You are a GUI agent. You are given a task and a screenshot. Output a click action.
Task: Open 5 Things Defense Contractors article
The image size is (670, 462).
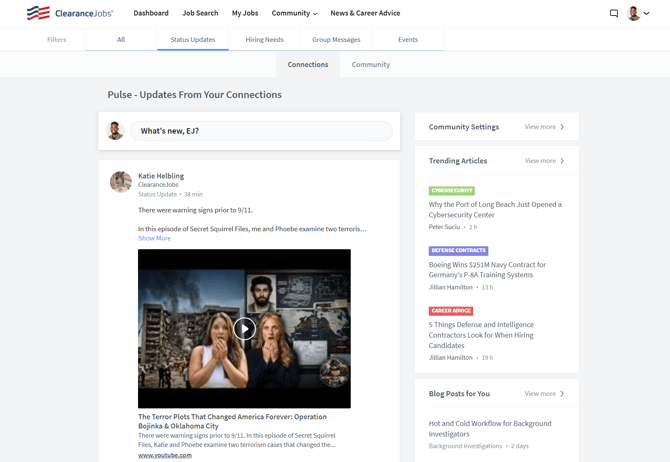(x=481, y=335)
